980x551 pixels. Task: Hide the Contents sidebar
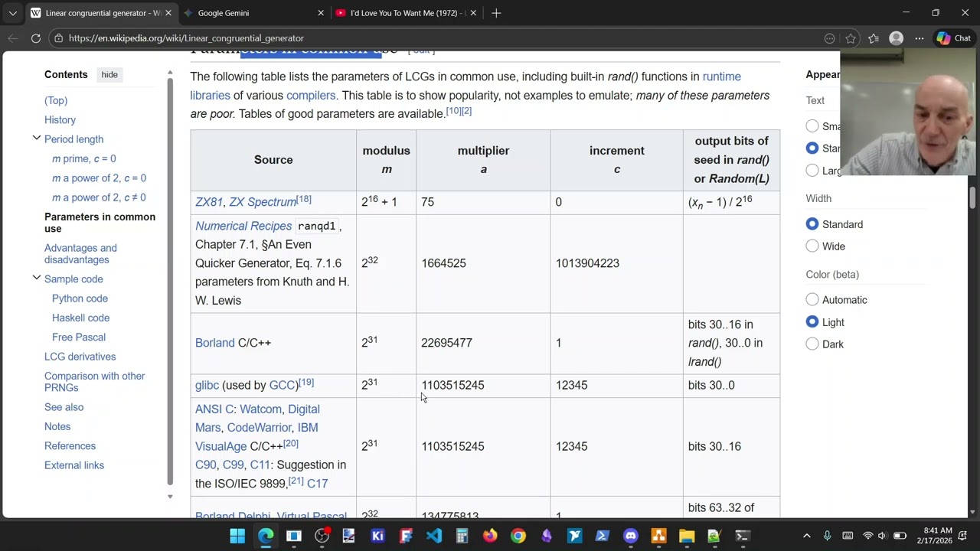point(109,75)
